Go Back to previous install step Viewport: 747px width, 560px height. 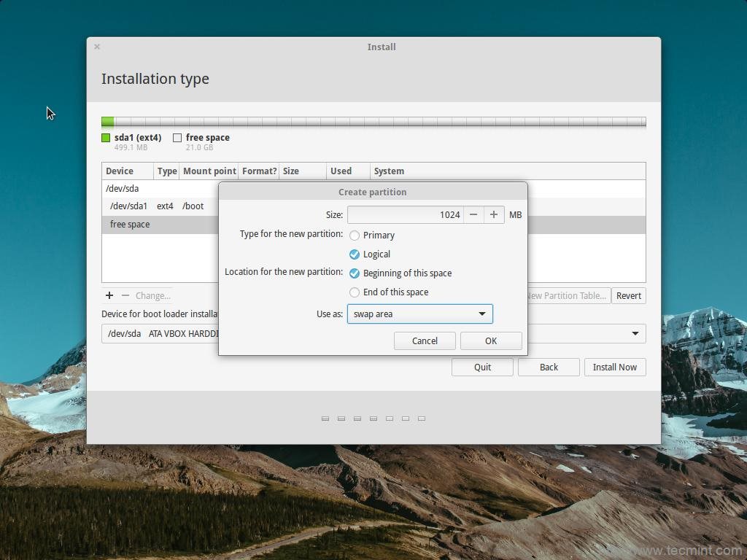549,367
